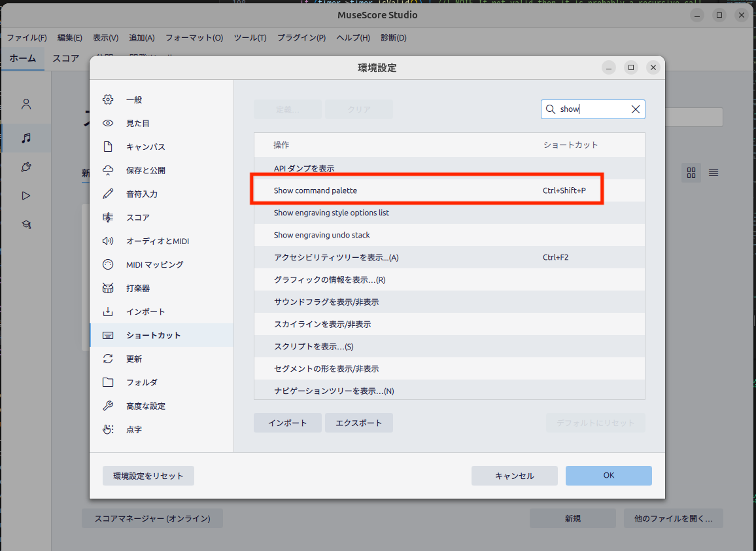Select 保存と公開 cloud icon
This screenshot has height=551, width=756.
pyautogui.click(x=108, y=170)
